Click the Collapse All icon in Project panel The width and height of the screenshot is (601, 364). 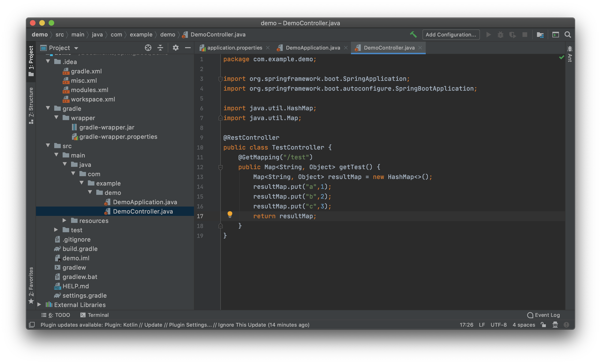[x=160, y=48]
